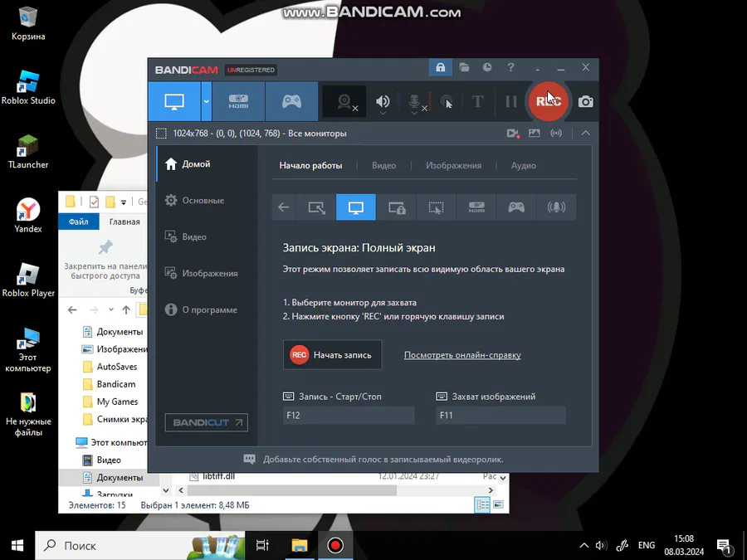This screenshot has height=560, width=747.
Task: Switch to Аудио tab
Action: tap(524, 166)
